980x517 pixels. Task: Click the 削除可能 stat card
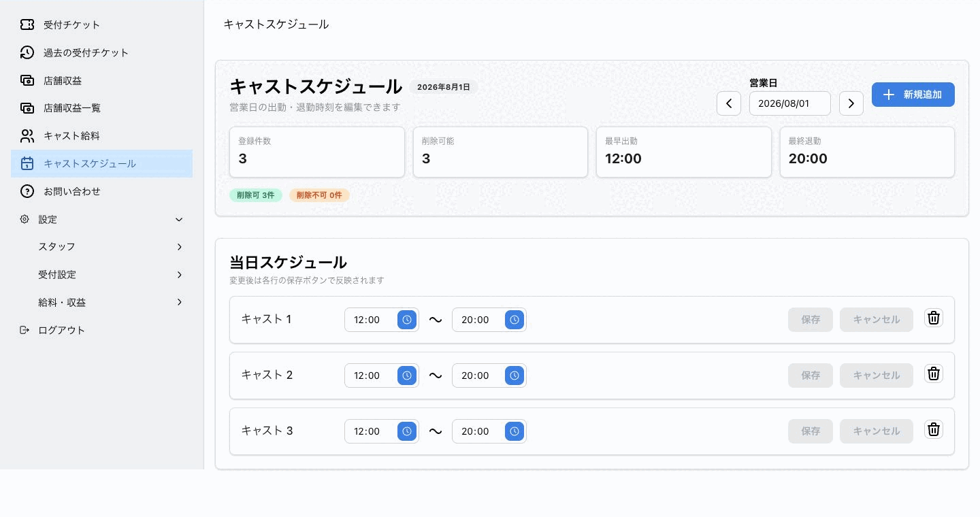(500, 152)
